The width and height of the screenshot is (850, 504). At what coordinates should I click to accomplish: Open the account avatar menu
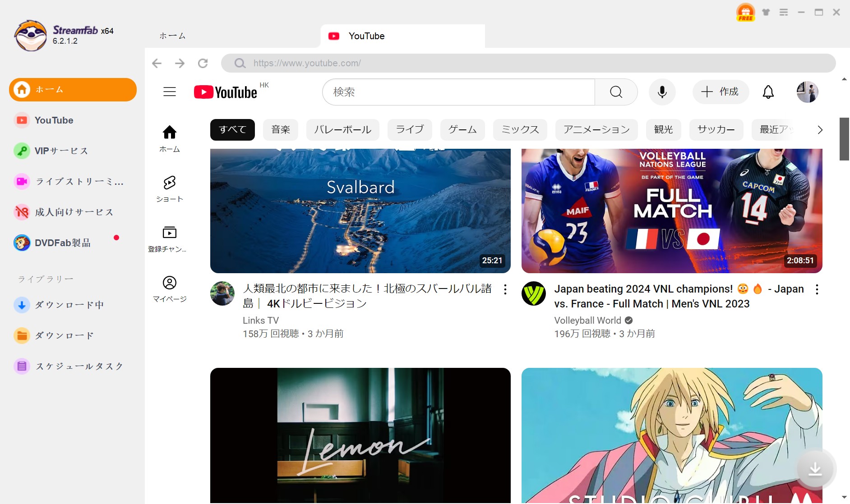pyautogui.click(x=807, y=92)
